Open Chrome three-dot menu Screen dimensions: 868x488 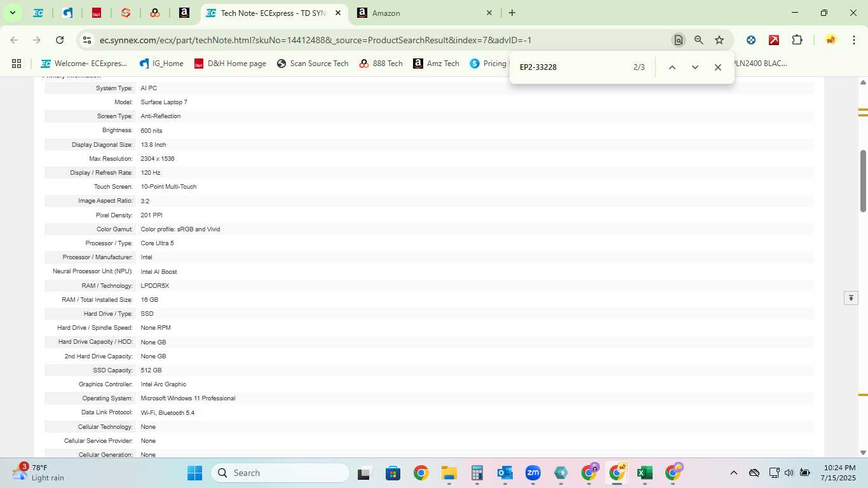(853, 40)
